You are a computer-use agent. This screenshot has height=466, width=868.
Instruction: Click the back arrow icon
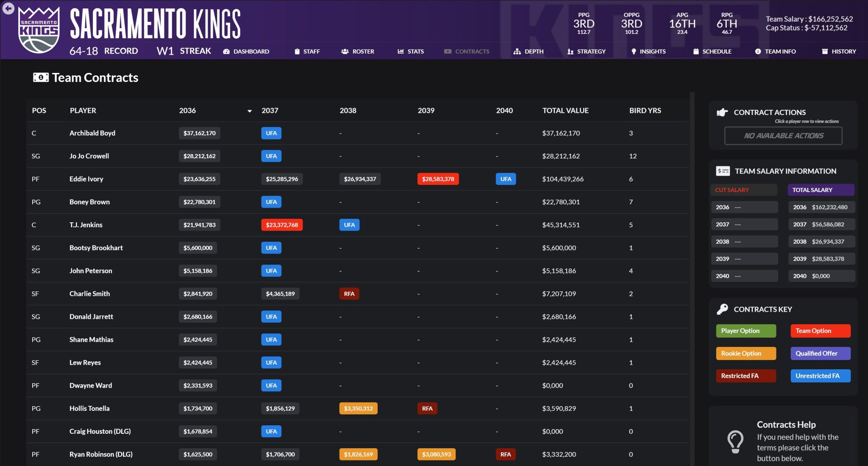tap(8, 8)
